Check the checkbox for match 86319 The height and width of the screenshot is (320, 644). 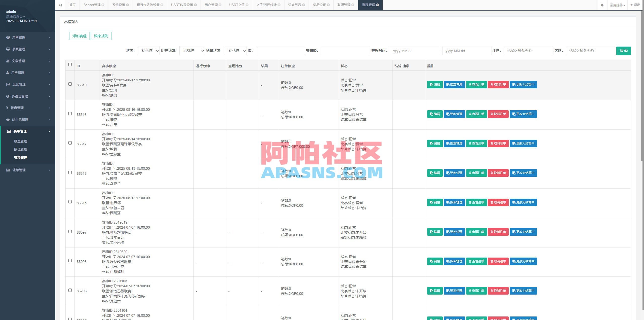(x=70, y=84)
